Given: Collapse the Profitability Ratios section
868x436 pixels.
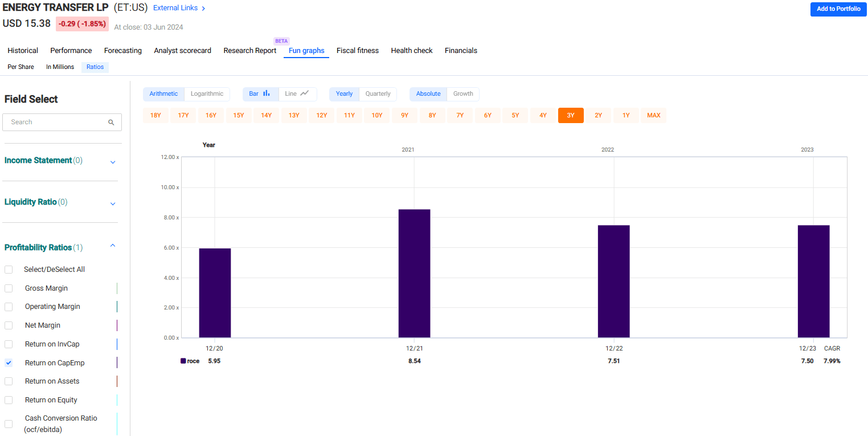Looking at the screenshot, I should coord(113,246).
